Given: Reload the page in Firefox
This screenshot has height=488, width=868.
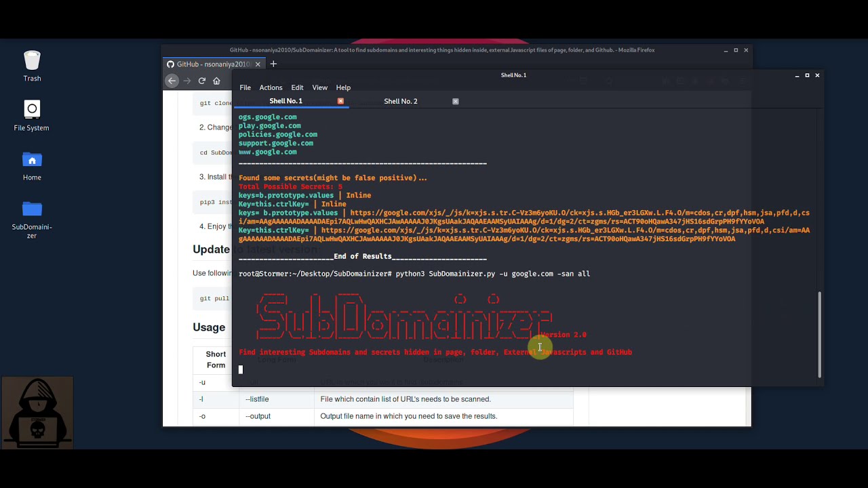Looking at the screenshot, I should pyautogui.click(x=201, y=81).
